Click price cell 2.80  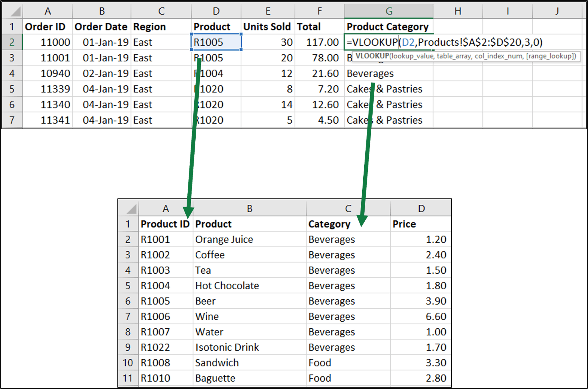tap(421, 378)
